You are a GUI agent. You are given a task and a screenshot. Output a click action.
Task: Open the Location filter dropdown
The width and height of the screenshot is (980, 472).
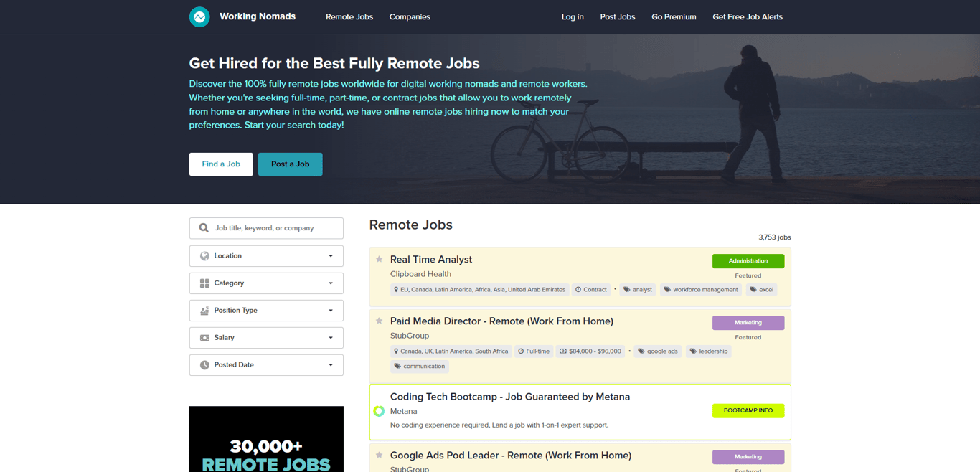coord(266,256)
